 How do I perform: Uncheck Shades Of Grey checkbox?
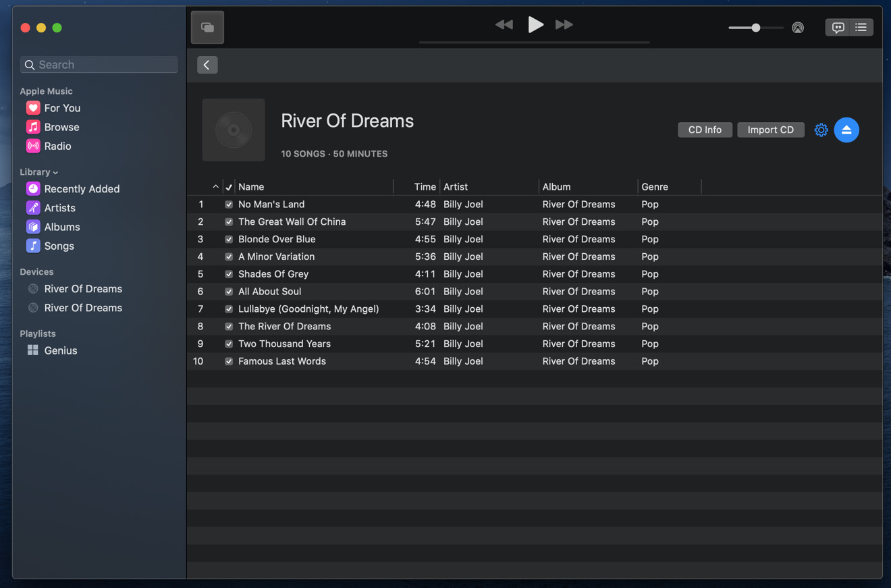pyautogui.click(x=229, y=275)
